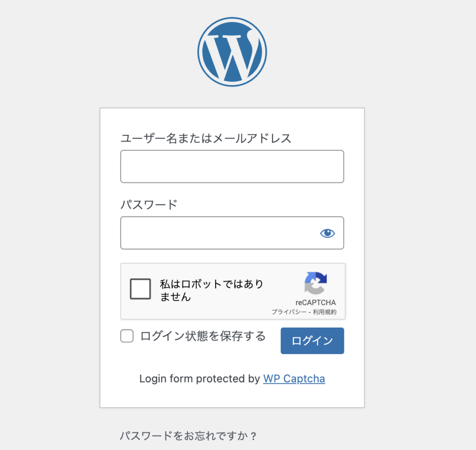The width and height of the screenshot is (476, 450).
Task: Check the reCAPTCHA robot verification box
Action: [x=140, y=289]
